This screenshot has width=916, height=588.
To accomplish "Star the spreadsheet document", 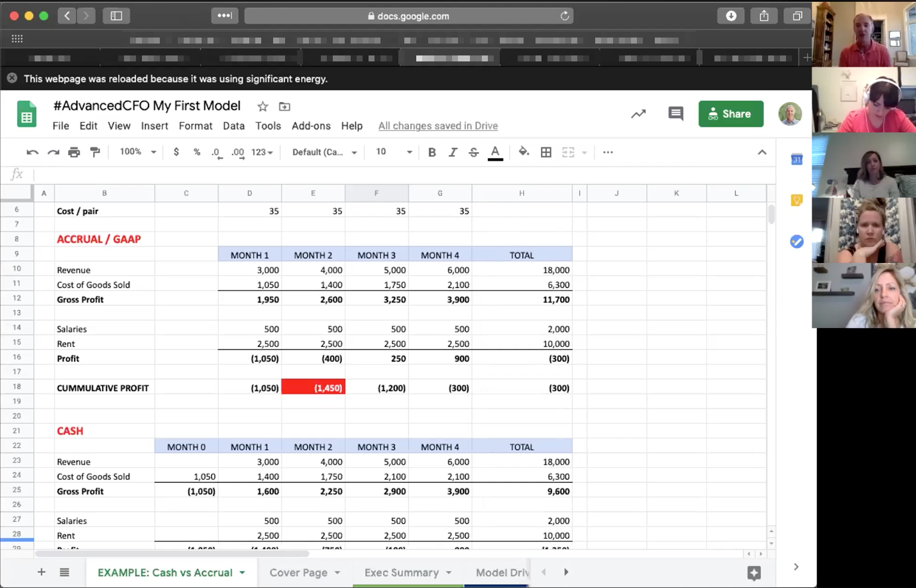I will (x=262, y=106).
